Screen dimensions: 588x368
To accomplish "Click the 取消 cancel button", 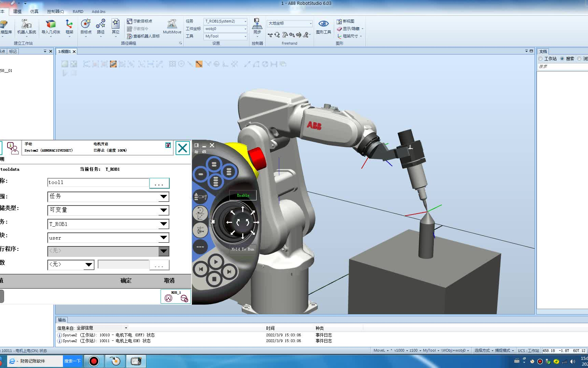I will [169, 280].
